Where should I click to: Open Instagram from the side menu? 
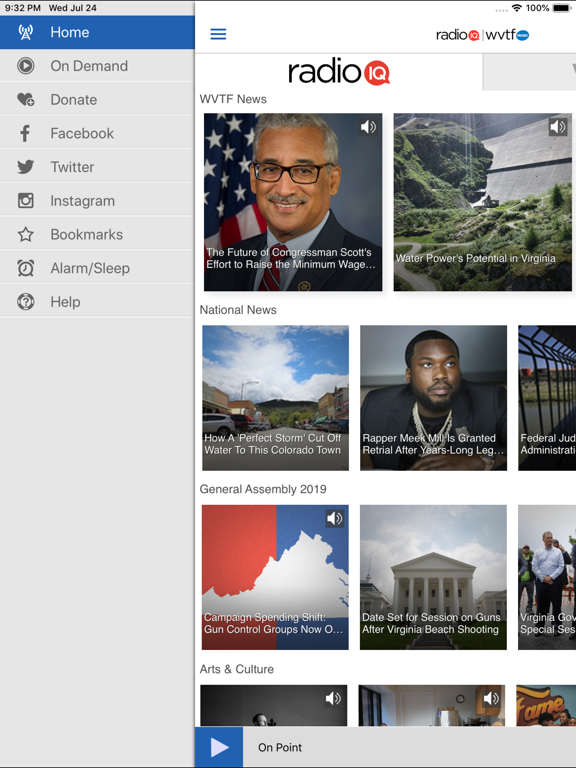97,201
